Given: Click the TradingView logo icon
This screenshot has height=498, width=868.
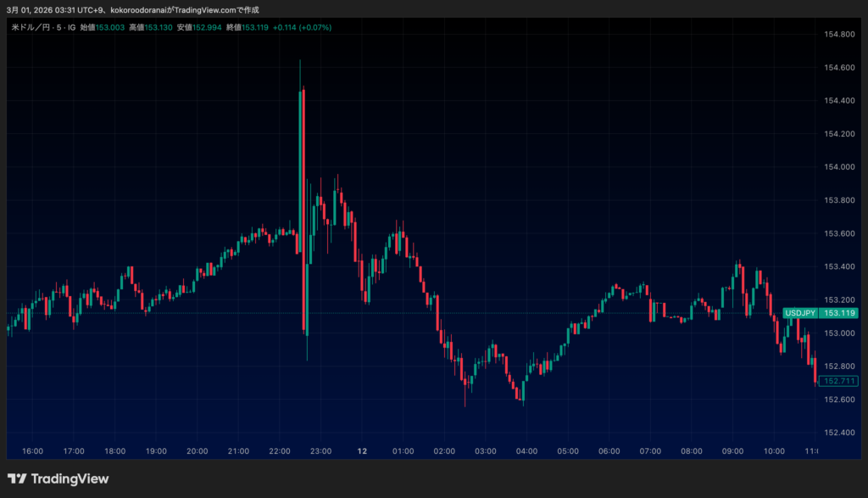Looking at the screenshot, I should tap(17, 479).
